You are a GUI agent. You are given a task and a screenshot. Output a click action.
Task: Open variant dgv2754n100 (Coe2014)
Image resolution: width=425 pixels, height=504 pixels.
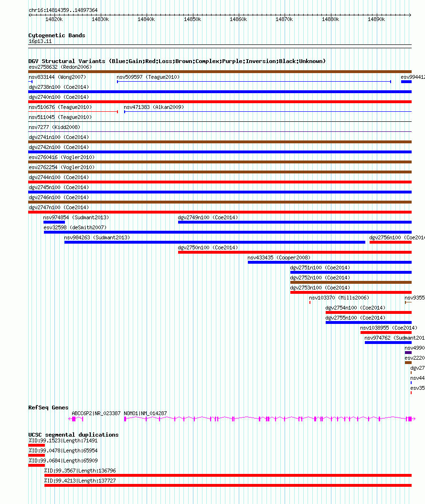pos(355,308)
